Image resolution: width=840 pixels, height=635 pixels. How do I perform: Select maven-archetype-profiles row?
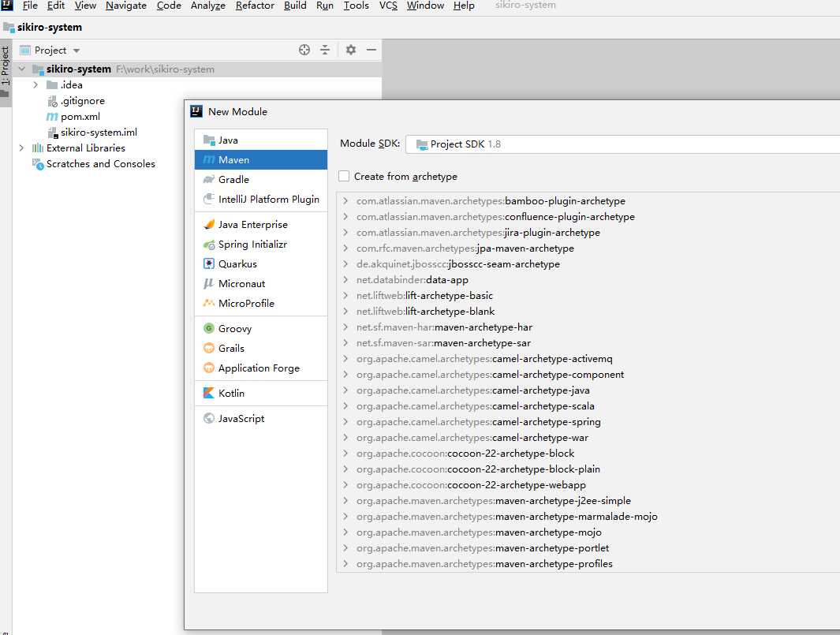click(x=588, y=564)
